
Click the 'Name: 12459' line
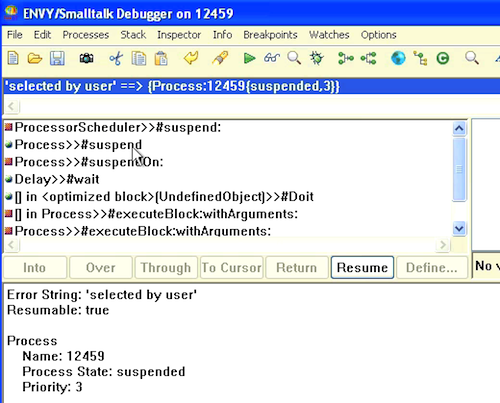[63, 356]
